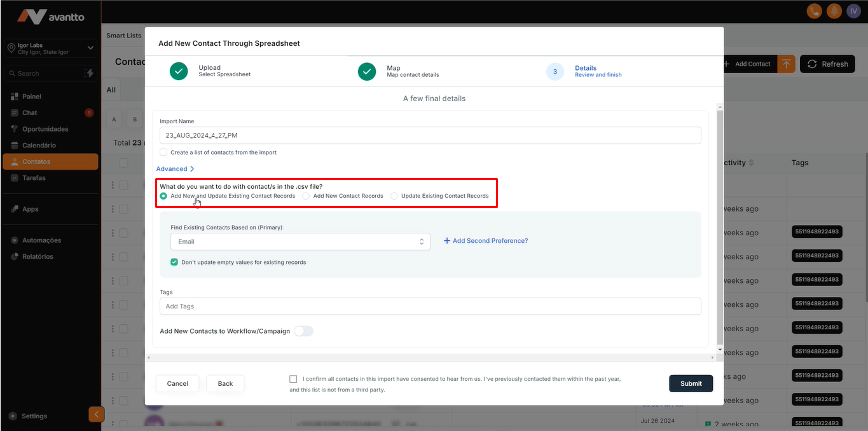This screenshot has height=431, width=868.
Task: Click the IV user avatar
Action: pos(853,11)
